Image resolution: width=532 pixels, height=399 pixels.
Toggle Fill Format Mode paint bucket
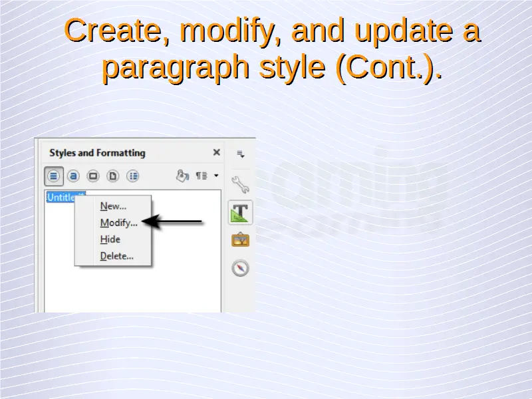182,176
